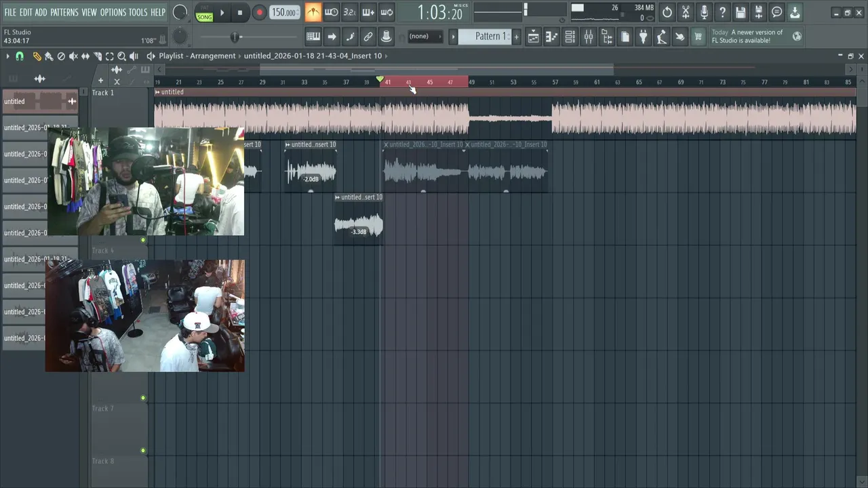Click the touch controller hand icon
This screenshot has height=488, width=868.
tap(680, 37)
